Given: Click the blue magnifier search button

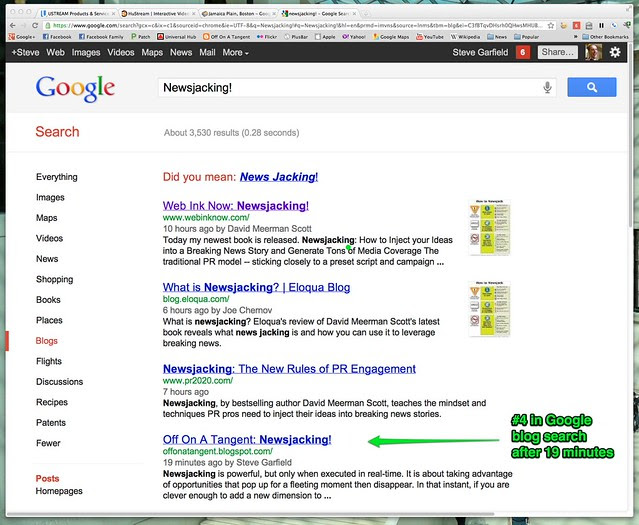Looking at the screenshot, I should [592, 87].
